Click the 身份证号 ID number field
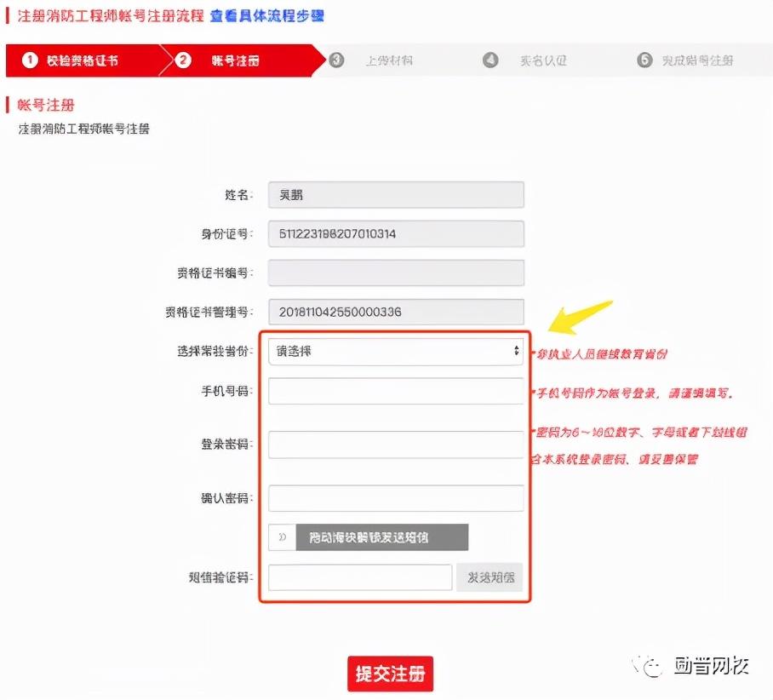This screenshot has width=773, height=700. pyautogui.click(x=396, y=234)
